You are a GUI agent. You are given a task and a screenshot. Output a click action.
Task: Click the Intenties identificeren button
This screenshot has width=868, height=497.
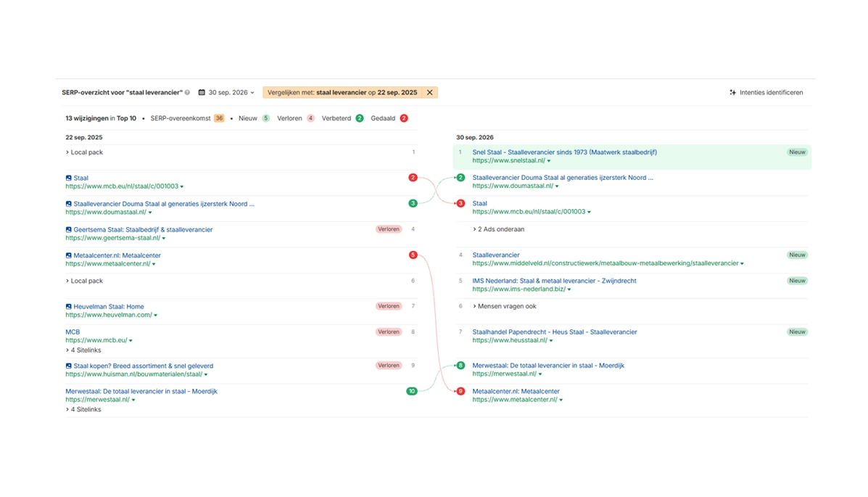[766, 93]
